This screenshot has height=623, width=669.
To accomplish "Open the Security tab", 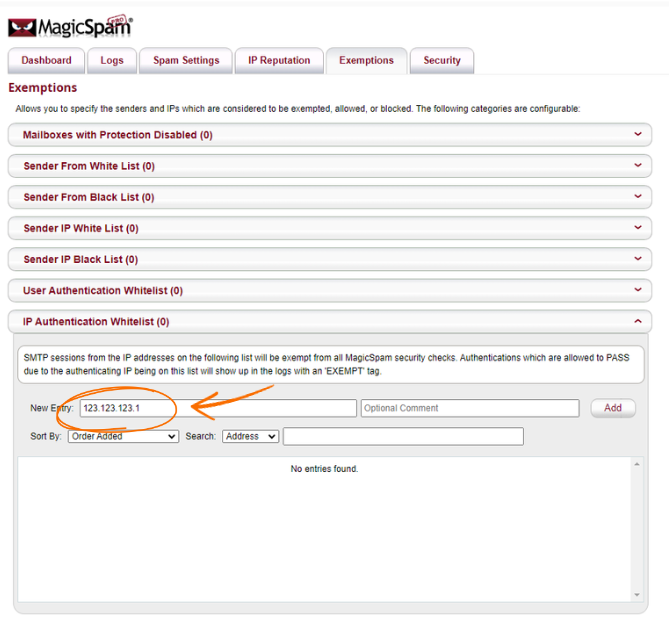I will [442, 61].
